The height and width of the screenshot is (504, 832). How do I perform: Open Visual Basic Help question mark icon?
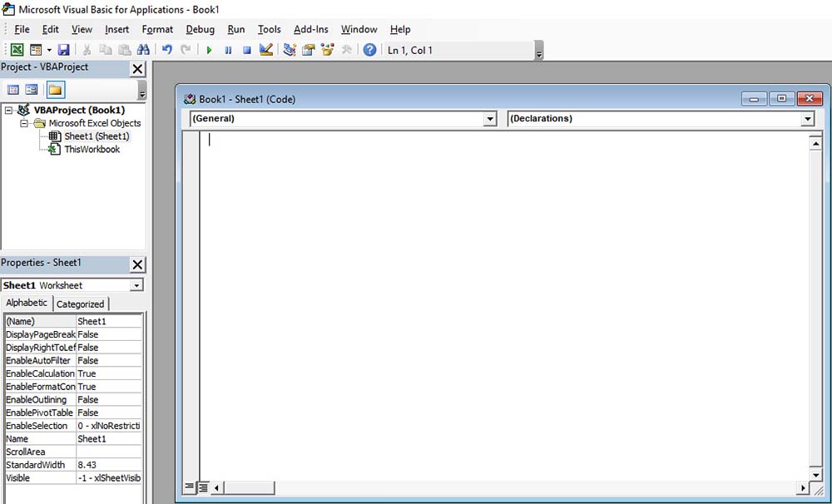pyautogui.click(x=370, y=50)
